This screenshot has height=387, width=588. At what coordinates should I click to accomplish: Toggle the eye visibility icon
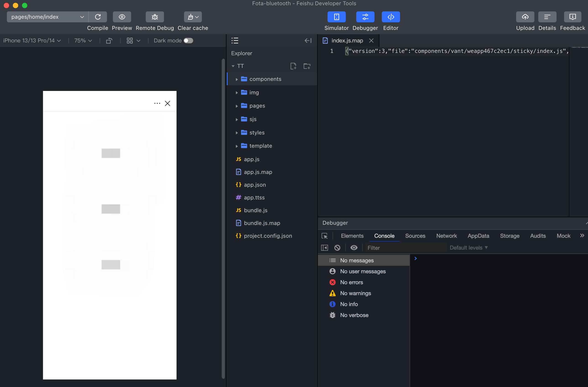coord(354,248)
